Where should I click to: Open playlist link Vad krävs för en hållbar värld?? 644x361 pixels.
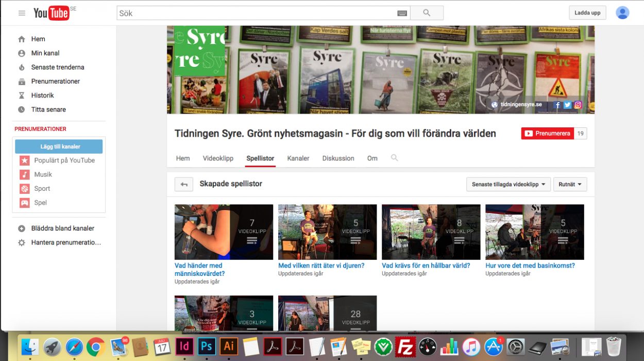tap(426, 266)
